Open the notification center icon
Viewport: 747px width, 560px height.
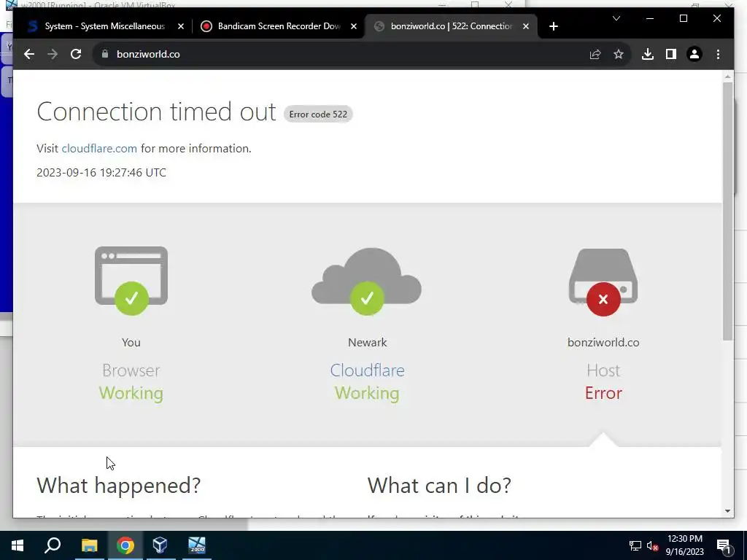point(724,545)
